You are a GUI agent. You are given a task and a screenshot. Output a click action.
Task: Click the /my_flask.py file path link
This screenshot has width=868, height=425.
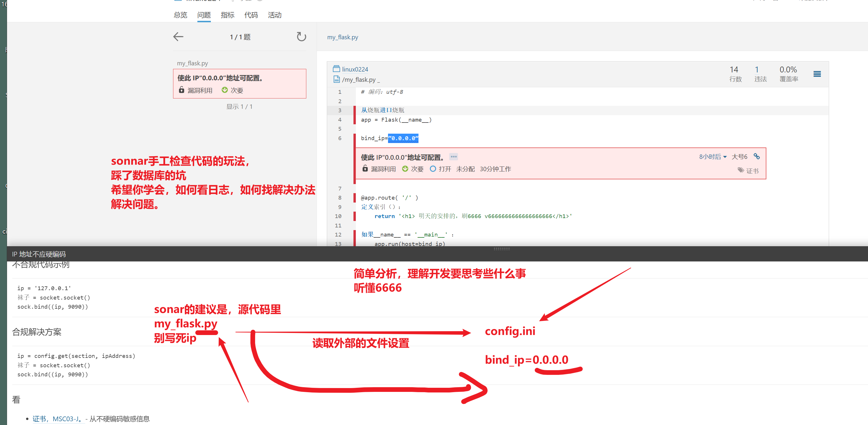pos(358,80)
